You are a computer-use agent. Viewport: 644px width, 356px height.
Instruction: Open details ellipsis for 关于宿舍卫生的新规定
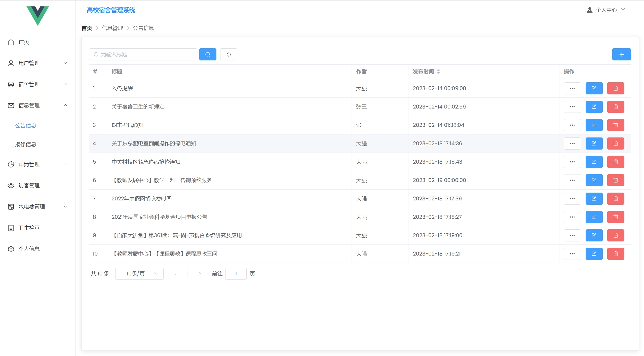coord(572,107)
